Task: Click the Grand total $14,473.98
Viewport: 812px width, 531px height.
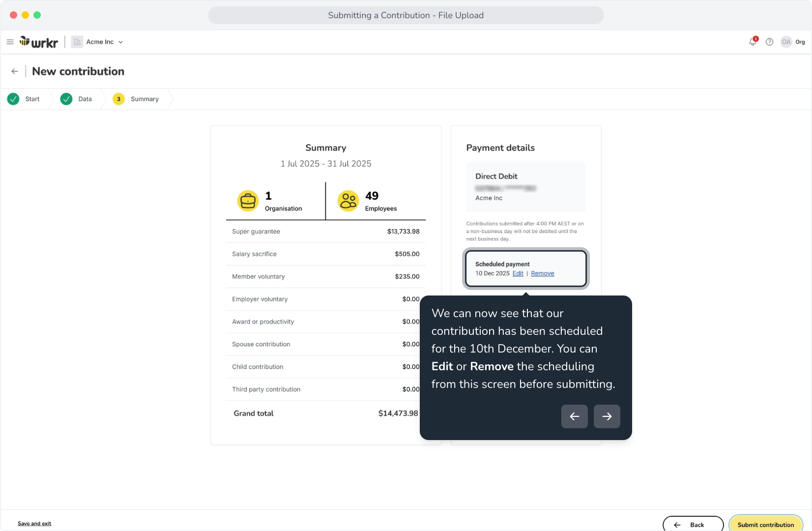Action: (x=398, y=413)
